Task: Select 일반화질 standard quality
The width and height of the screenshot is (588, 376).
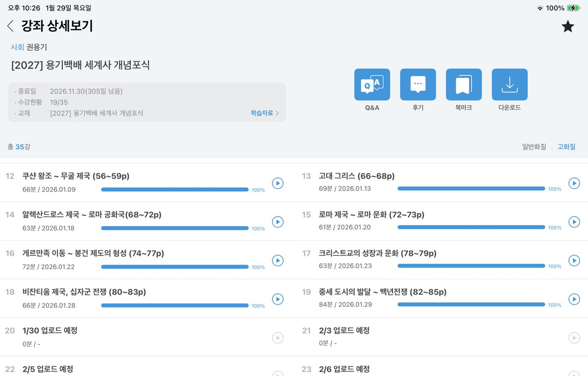Action: (x=534, y=147)
